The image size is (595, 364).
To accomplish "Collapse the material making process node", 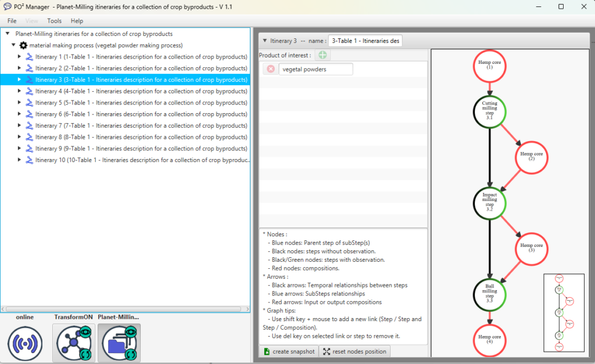I will [x=13, y=45].
